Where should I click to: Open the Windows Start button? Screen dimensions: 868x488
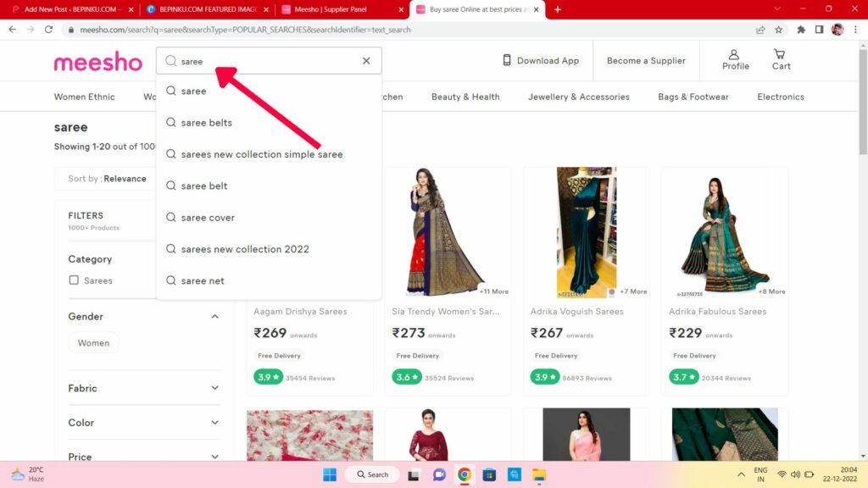(x=330, y=474)
